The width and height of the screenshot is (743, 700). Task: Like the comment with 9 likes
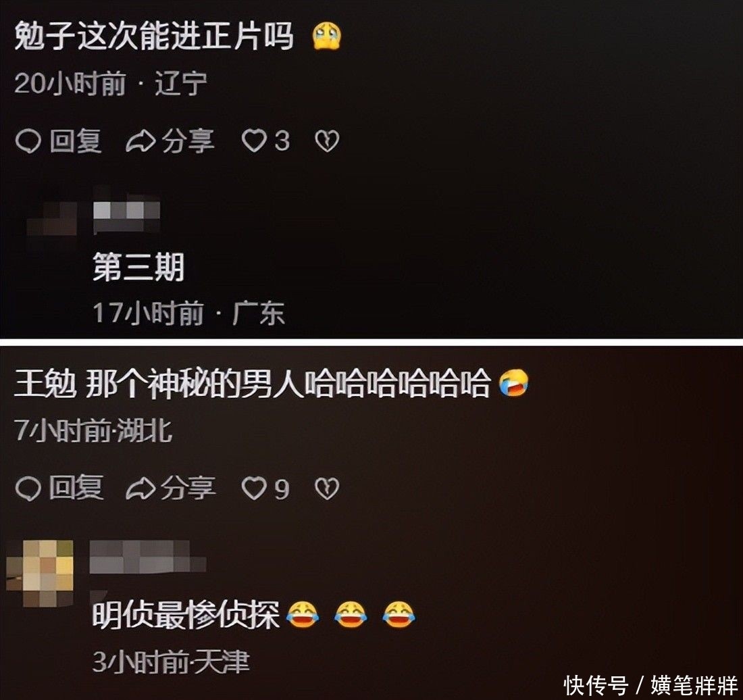pos(255,489)
